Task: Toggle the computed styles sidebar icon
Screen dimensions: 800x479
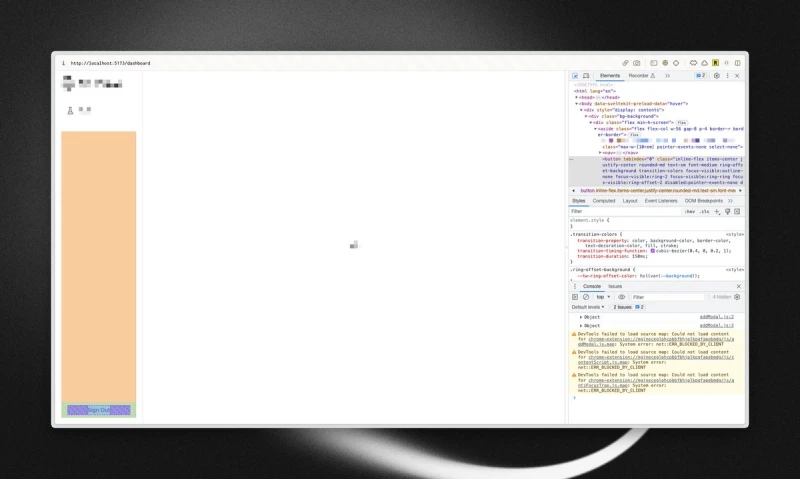Action: pyautogui.click(x=737, y=212)
